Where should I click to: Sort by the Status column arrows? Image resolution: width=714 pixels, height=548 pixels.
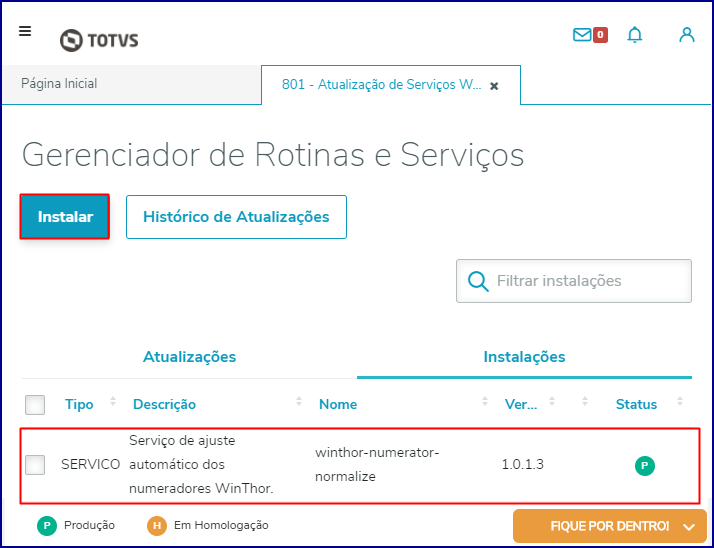680,401
